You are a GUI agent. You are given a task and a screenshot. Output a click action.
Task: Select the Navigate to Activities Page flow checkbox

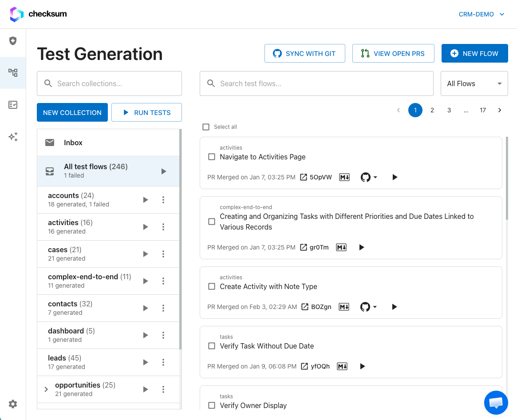[x=211, y=156]
